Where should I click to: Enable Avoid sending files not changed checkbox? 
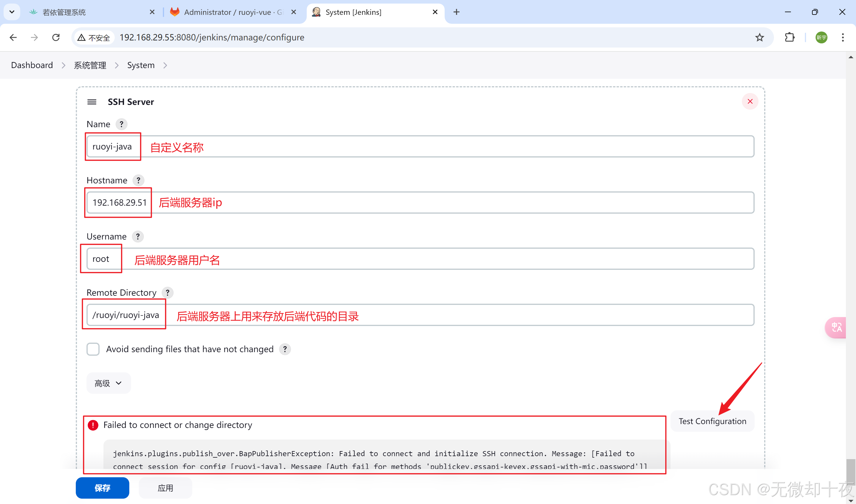point(93,349)
